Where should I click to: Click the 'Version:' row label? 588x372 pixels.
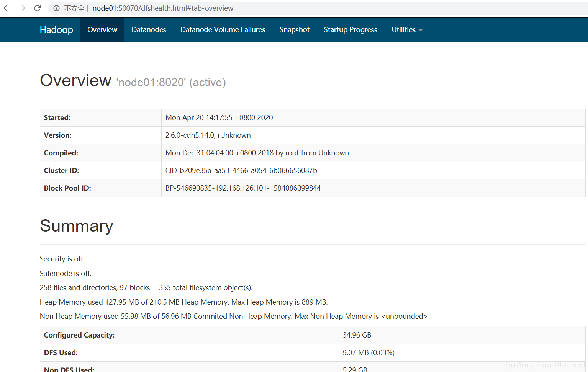coord(57,135)
